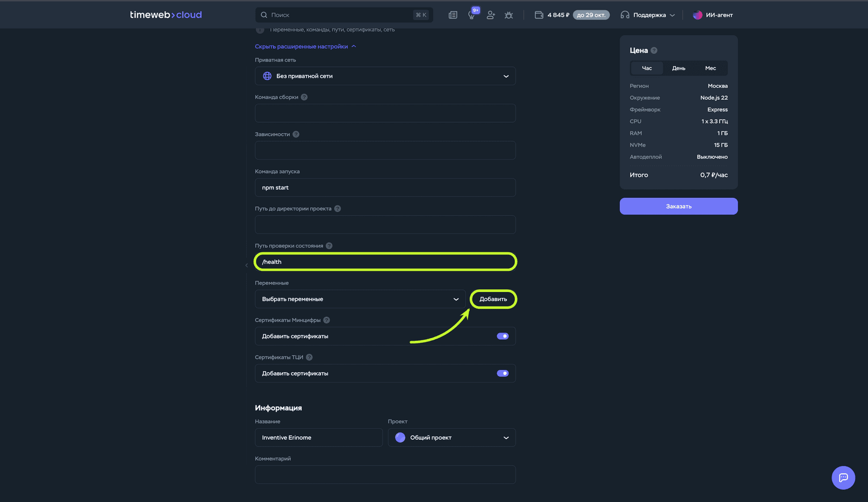Screen dimensions: 868x502
Task: Click the Зависимости input field
Action: click(x=385, y=150)
